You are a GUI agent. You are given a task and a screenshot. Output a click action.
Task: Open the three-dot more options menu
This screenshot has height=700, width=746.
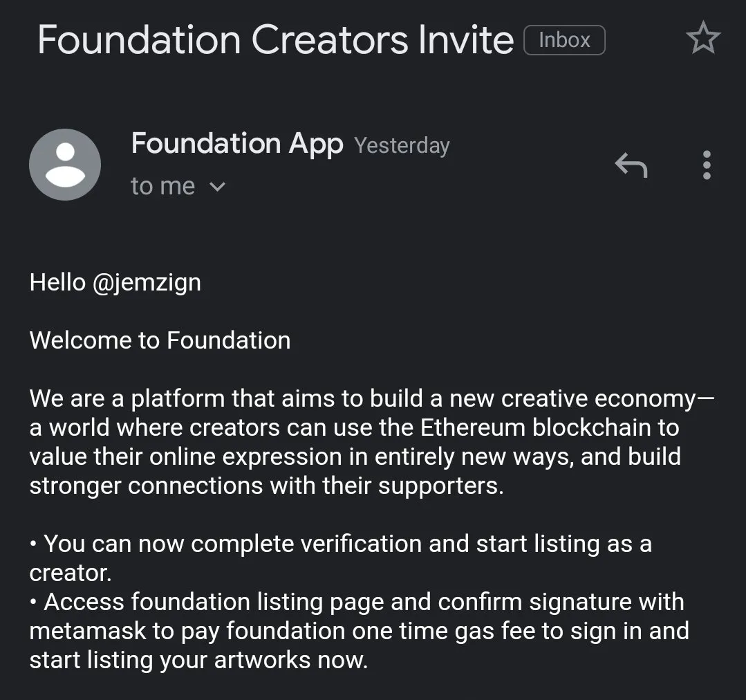707,165
